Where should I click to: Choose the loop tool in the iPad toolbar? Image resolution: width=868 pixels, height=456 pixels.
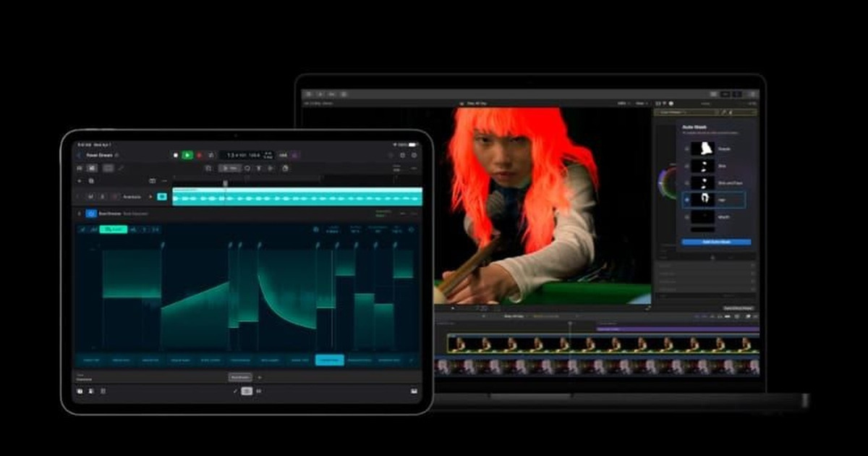pos(247,168)
